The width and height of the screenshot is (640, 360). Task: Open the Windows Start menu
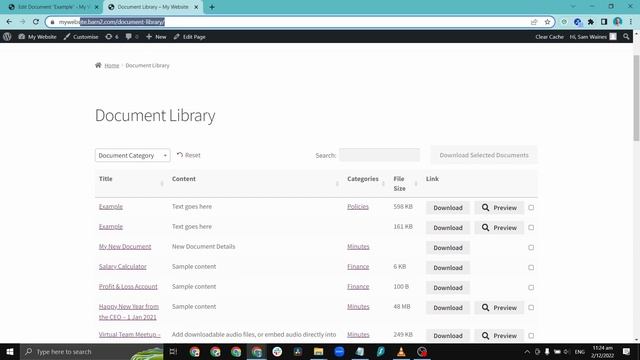(x=10, y=351)
